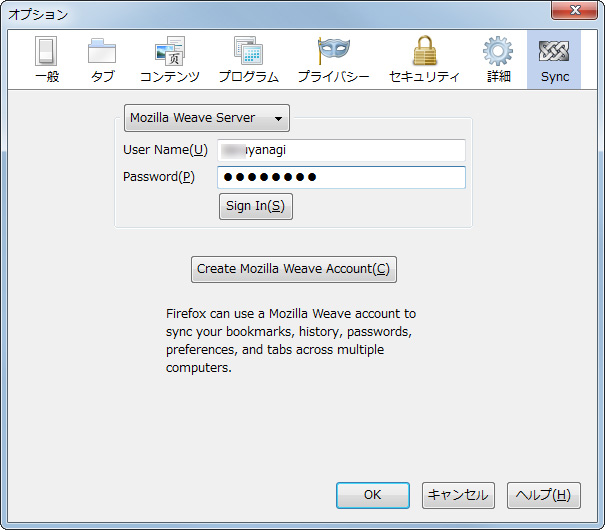Click the User Name input field
This screenshot has height=530, width=605.
click(341, 150)
